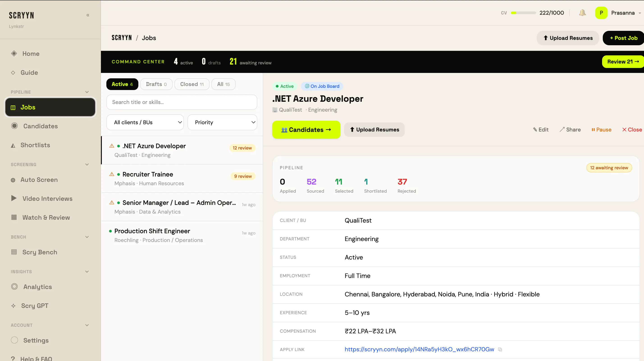Click warning icon beside Recruiter Trainee

[112, 174]
